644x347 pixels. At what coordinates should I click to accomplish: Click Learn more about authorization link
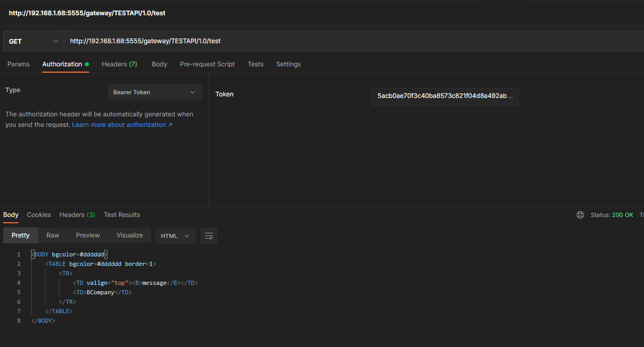122,125
